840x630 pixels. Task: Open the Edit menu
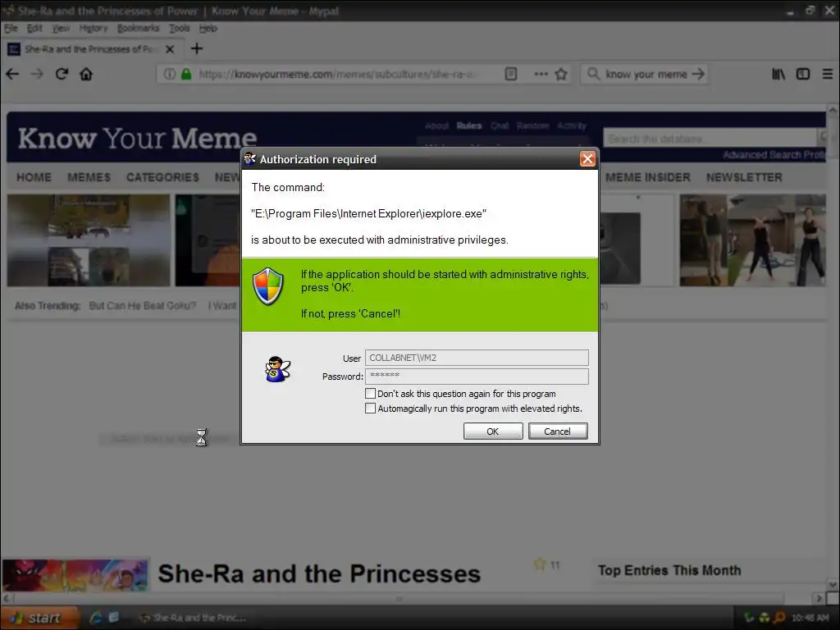(34, 28)
